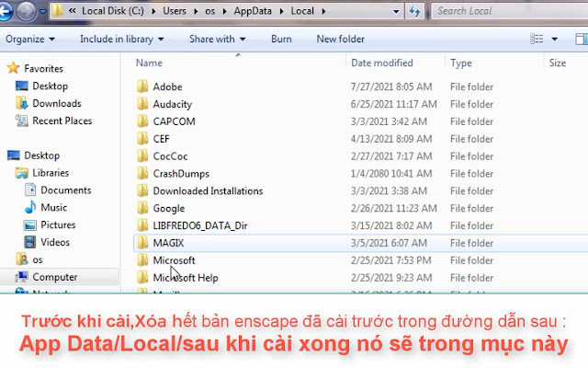This screenshot has height=368, width=588.
Task: Toggle the preview pane icon
Action: coord(582,39)
